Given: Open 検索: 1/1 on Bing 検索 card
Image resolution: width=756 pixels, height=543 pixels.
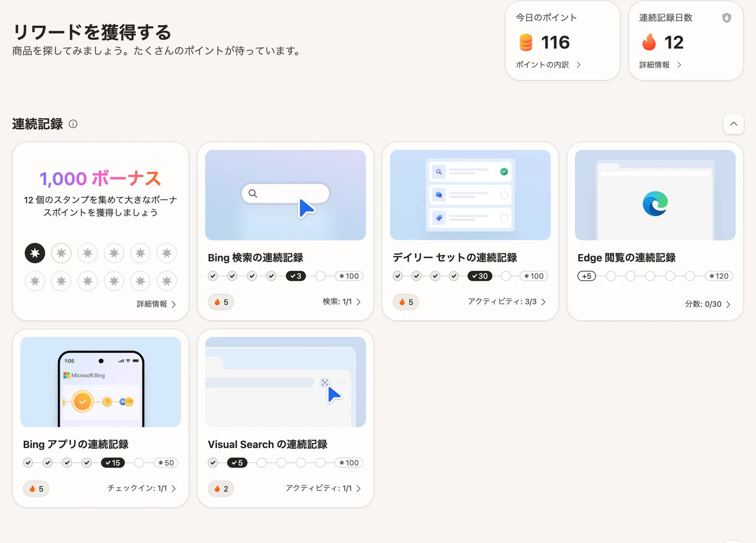Looking at the screenshot, I should (342, 302).
